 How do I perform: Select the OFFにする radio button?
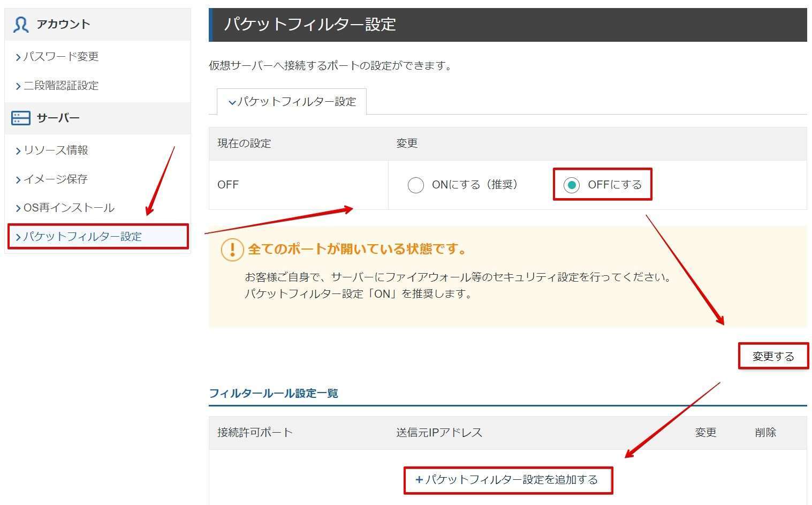[572, 185]
